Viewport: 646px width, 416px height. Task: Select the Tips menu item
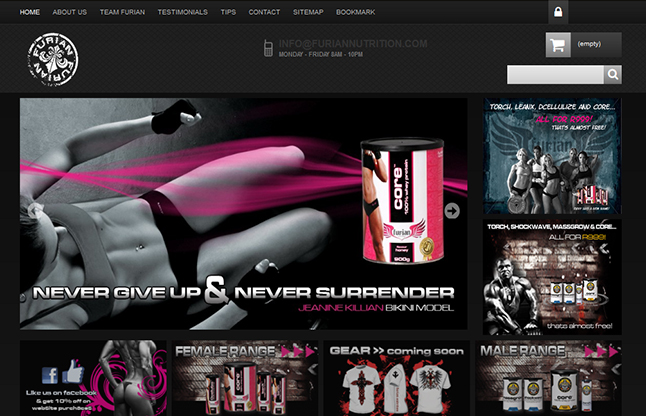(x=228, y=12)
